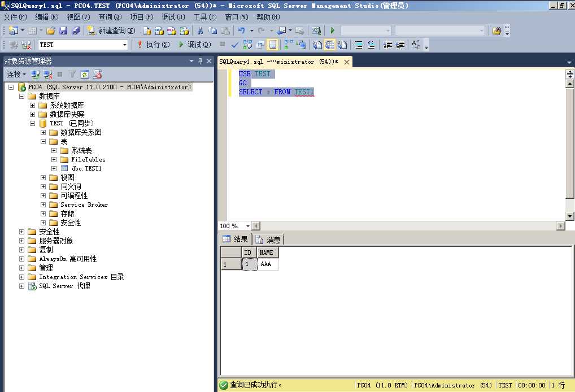The image size is (575, 392).
Task: Click the 执行 execute button
Action: click(153, 45)
